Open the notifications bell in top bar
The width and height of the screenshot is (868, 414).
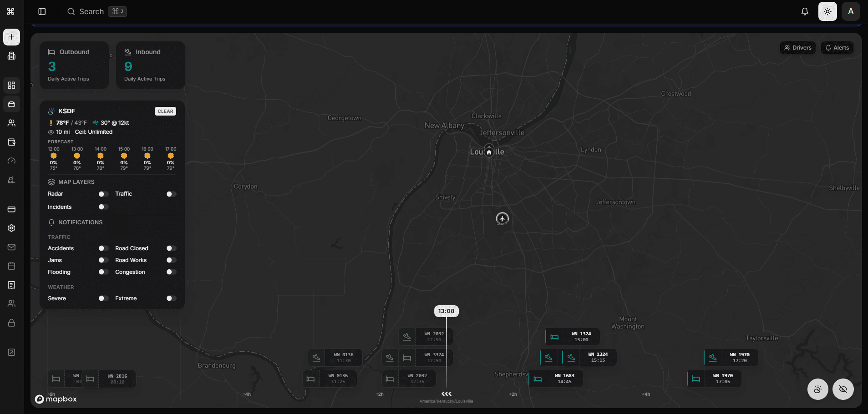805,11
